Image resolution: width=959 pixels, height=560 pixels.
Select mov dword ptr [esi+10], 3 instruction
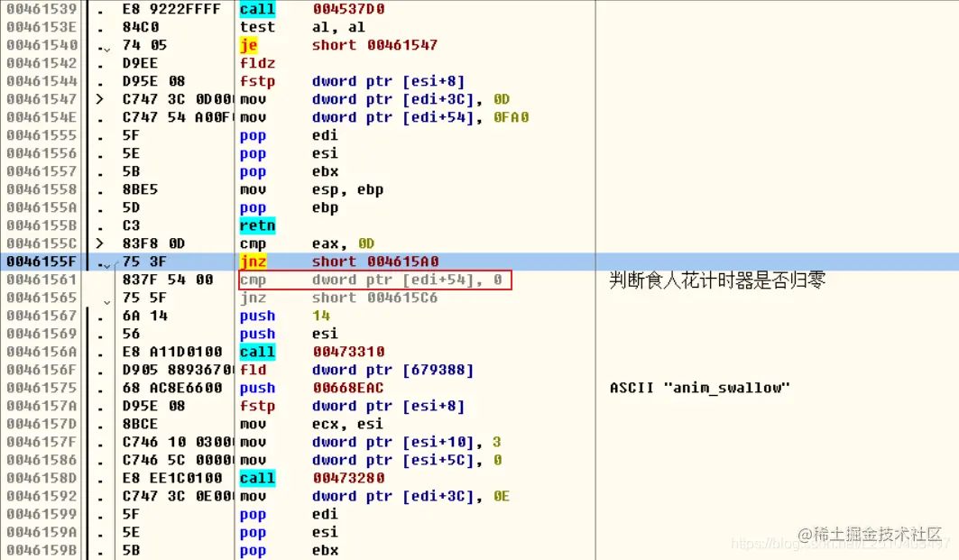371,442
